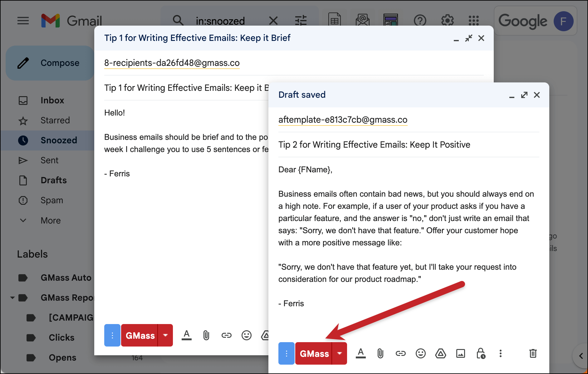Clear the in:snoozed search with the X icon
588x374 pixels.
click(273, 21)
